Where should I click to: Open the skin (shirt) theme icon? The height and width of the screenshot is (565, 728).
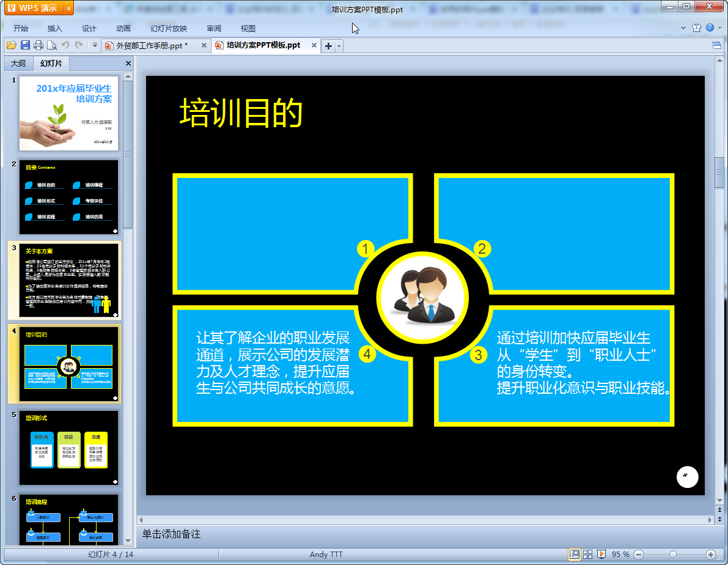[696, 28]
